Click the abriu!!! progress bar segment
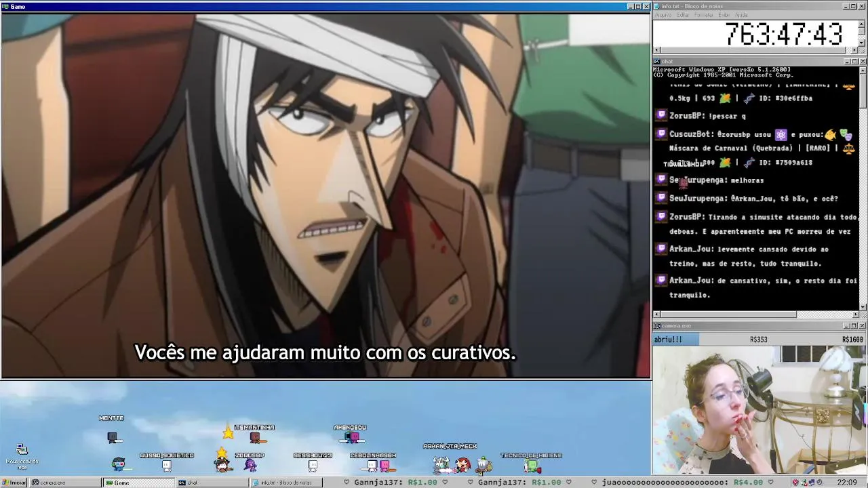 [x=675, y=340]
